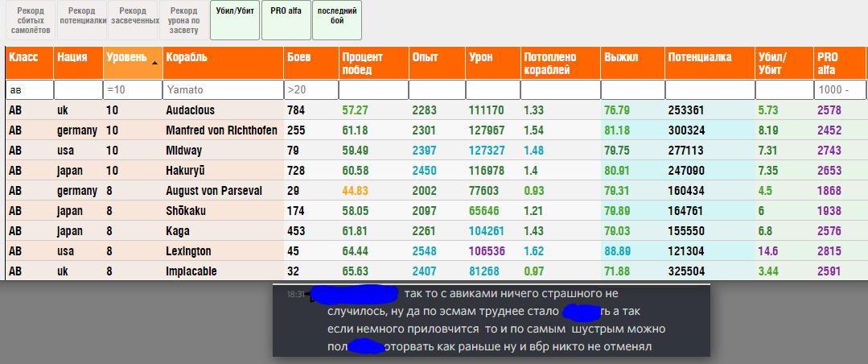
Task: Toggle the Убил/Убит column button
Action: [234, 20]
